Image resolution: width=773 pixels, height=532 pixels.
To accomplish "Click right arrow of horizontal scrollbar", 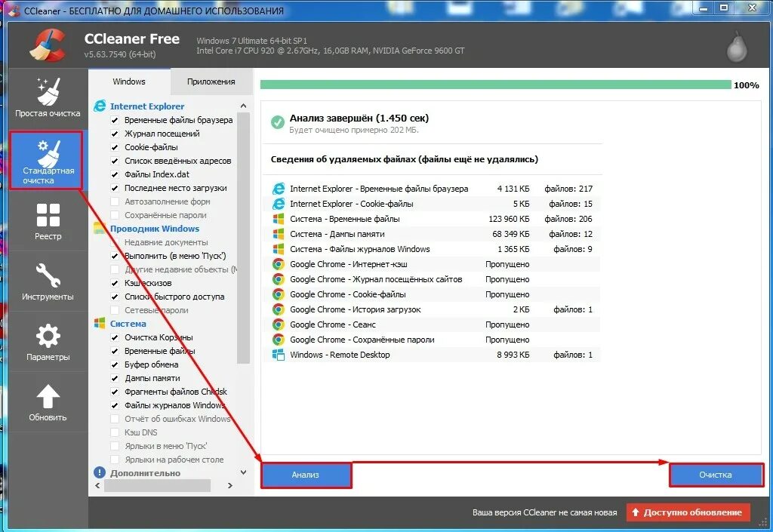I will tap(229, 485).
